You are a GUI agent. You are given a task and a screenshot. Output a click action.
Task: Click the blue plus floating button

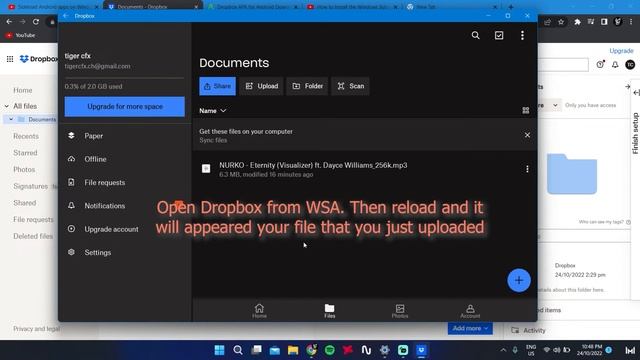click(x=519, y=280)
